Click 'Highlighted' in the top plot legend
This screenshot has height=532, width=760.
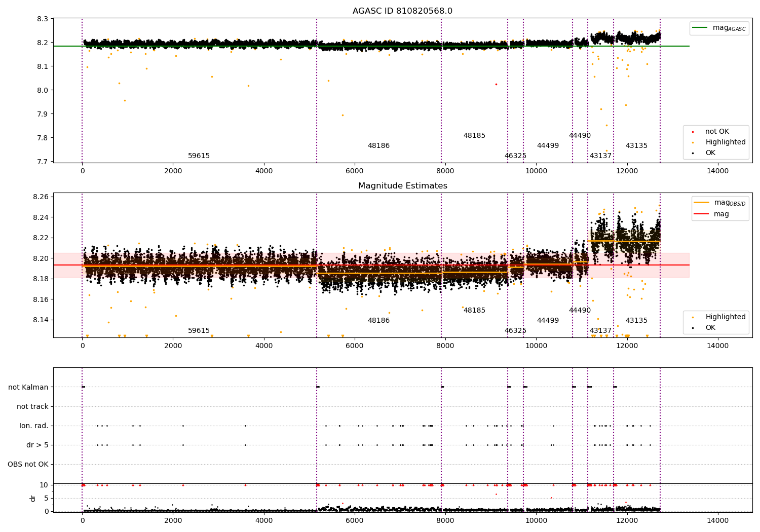click(x=726, y=142)
